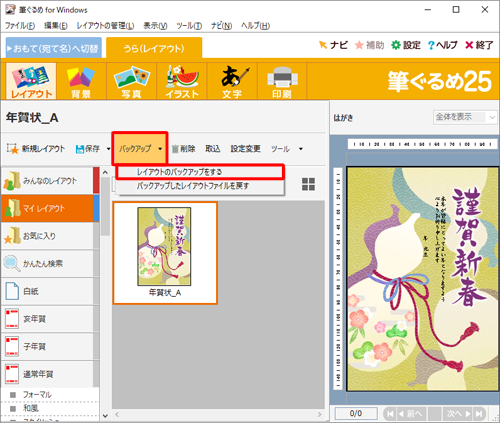Click thumbnail list horizontal scroll left arrow

117,414
